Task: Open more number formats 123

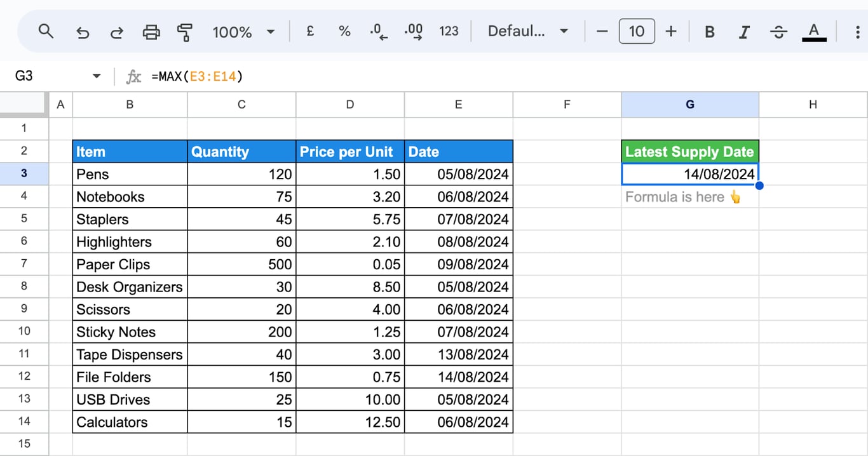Action: click(449, 31)
